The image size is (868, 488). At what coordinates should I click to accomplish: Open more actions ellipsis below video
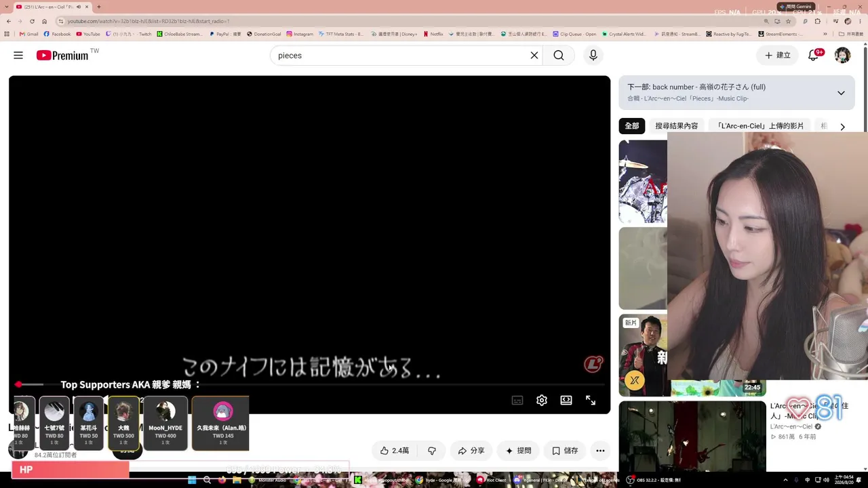click(600, 451)
